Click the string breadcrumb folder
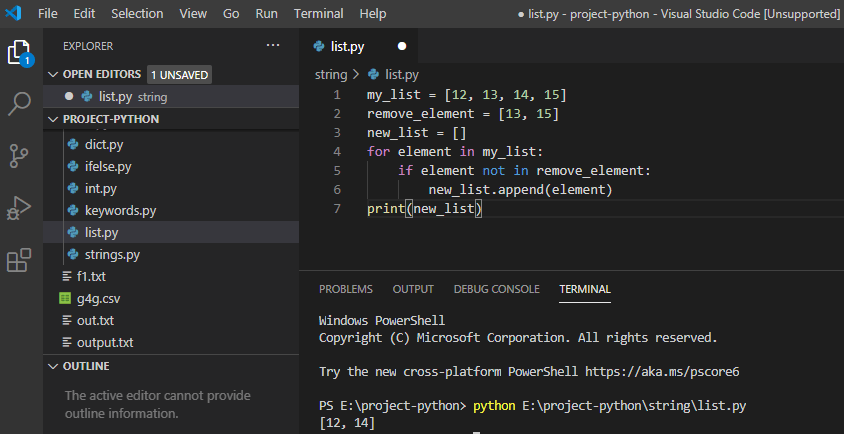Image resolution: width=844 pixels, height=434 pixels. tap(331, 74)
